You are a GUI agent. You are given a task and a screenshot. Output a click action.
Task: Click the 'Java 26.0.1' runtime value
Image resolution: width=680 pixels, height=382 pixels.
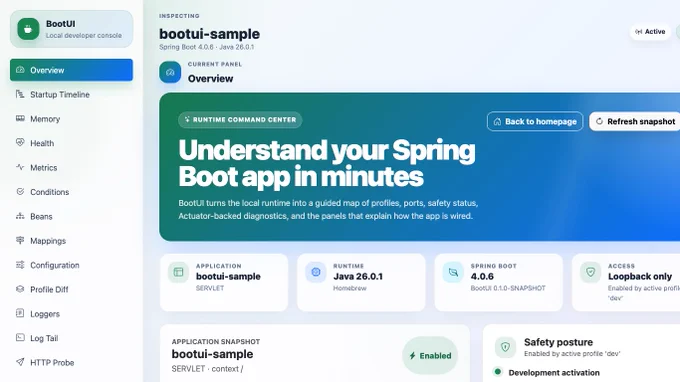point(358,276)
